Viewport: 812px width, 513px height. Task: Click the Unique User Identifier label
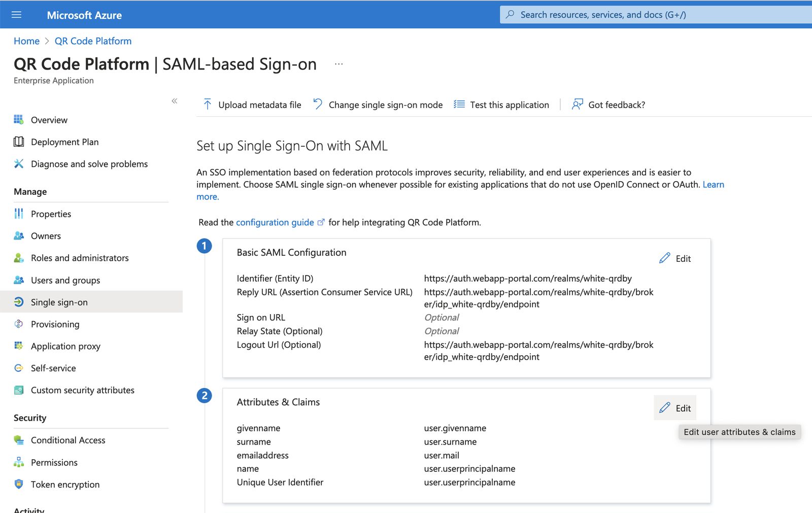point(280,483)
